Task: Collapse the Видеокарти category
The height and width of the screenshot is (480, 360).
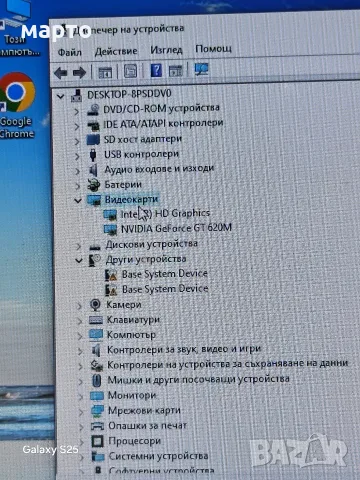Action: point(78,201)
